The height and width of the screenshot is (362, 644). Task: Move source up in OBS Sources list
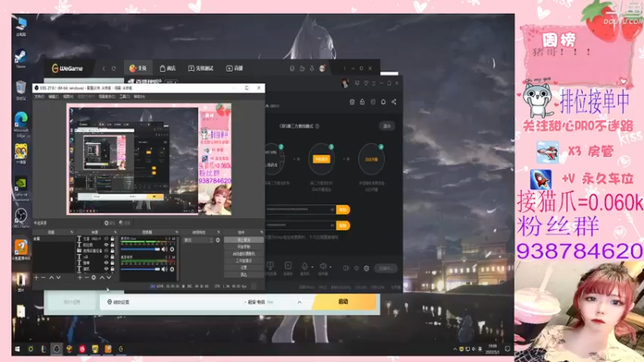coord(102,278)
